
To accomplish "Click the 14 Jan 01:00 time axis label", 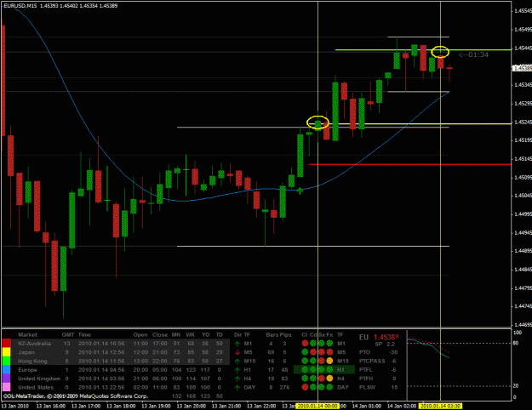I will pyautogui.click(x=367, y=406).
